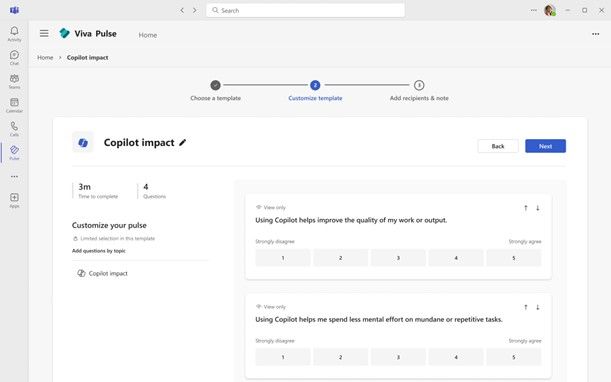
Task: Open Teams settings and more ellipsis
Action: coord(533,11)
